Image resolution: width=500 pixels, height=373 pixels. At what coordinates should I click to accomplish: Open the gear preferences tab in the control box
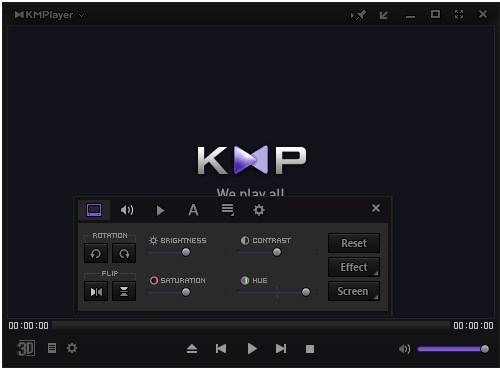click(x=259, y=210)
